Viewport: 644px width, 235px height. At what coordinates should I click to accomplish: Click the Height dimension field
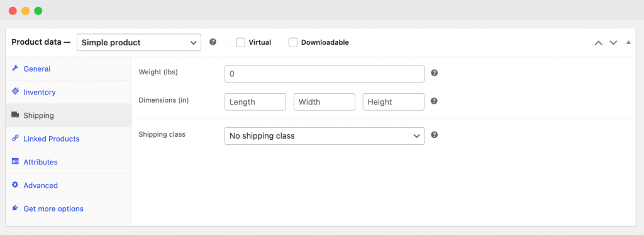coord(394,101)
